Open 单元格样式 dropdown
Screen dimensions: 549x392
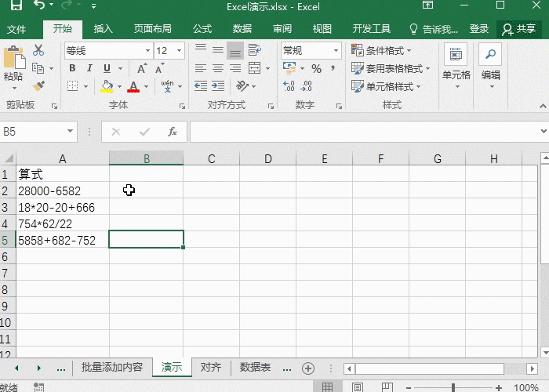pyautogui.click(x=386, y=86)
